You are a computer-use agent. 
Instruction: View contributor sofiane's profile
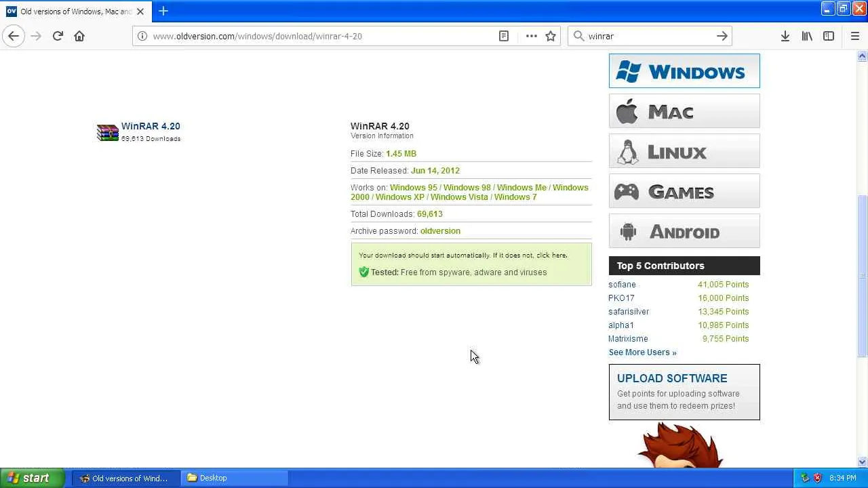622,285
